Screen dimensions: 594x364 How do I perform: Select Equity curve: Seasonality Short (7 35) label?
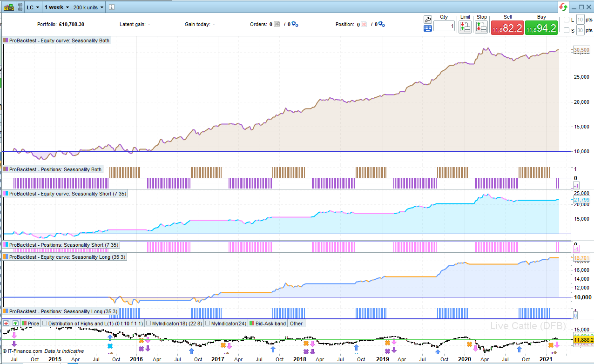tap(65, 193)
